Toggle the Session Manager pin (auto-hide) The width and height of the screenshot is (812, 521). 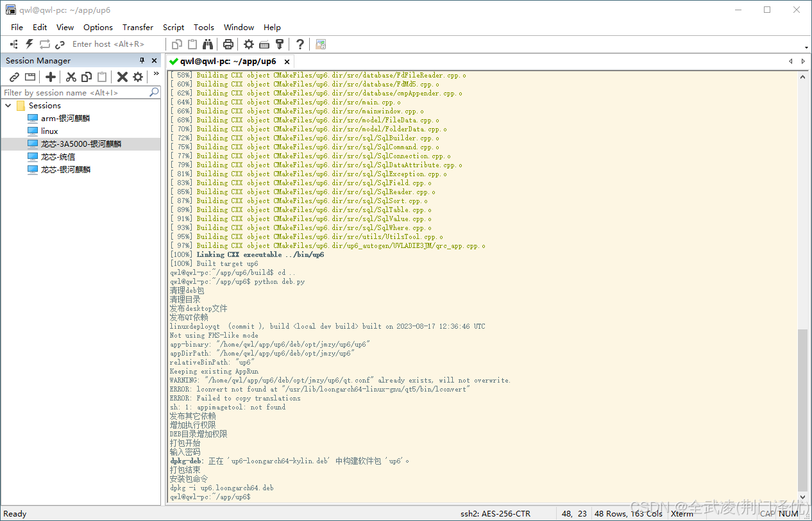pos(142,61)
